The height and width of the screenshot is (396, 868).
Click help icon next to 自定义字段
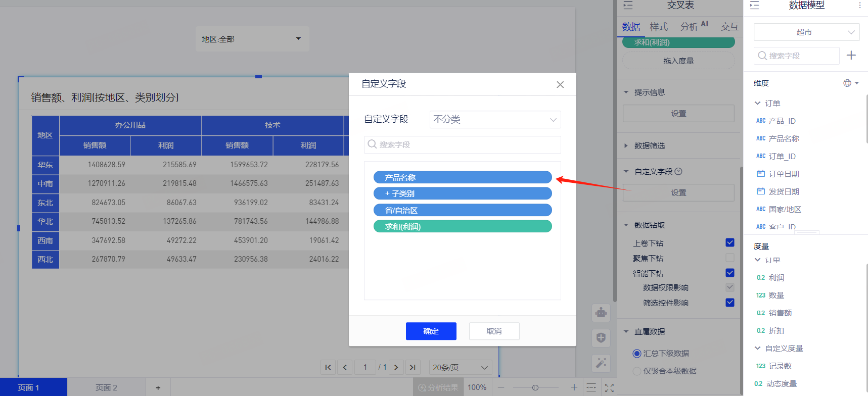[678, 172]
